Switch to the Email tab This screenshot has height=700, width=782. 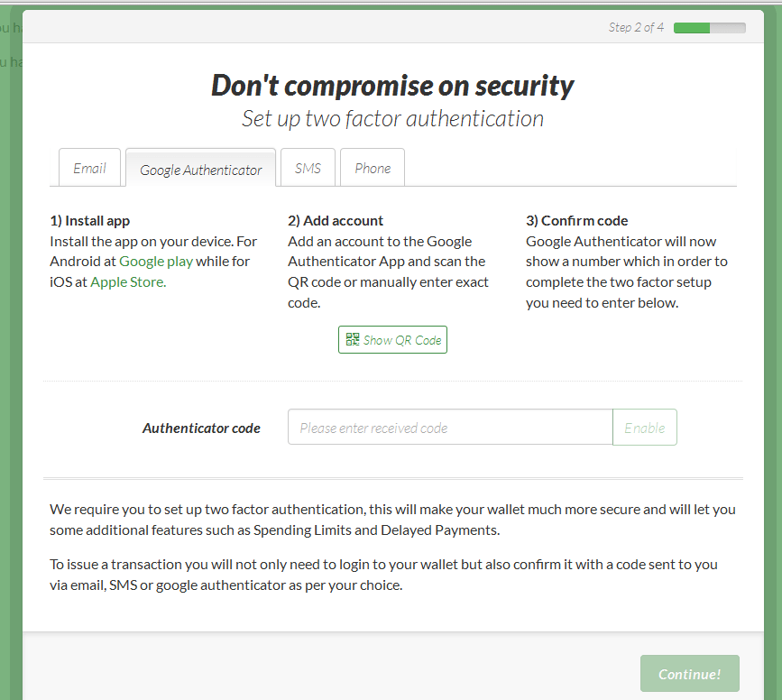click(x=89, y=169)
